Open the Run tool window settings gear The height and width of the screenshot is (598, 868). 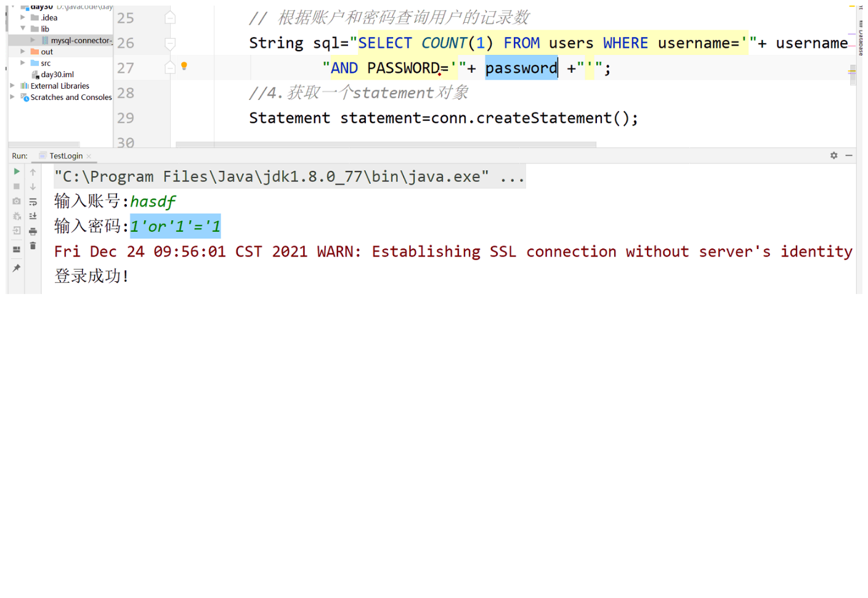point(834,155)
